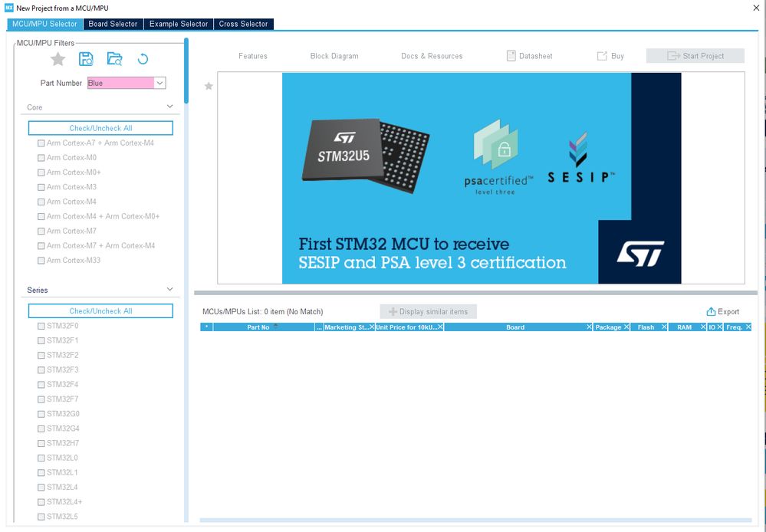Click the MX application icon in the title bar
The width and height of the screenshot is (766, 532).
coord(8,8)
